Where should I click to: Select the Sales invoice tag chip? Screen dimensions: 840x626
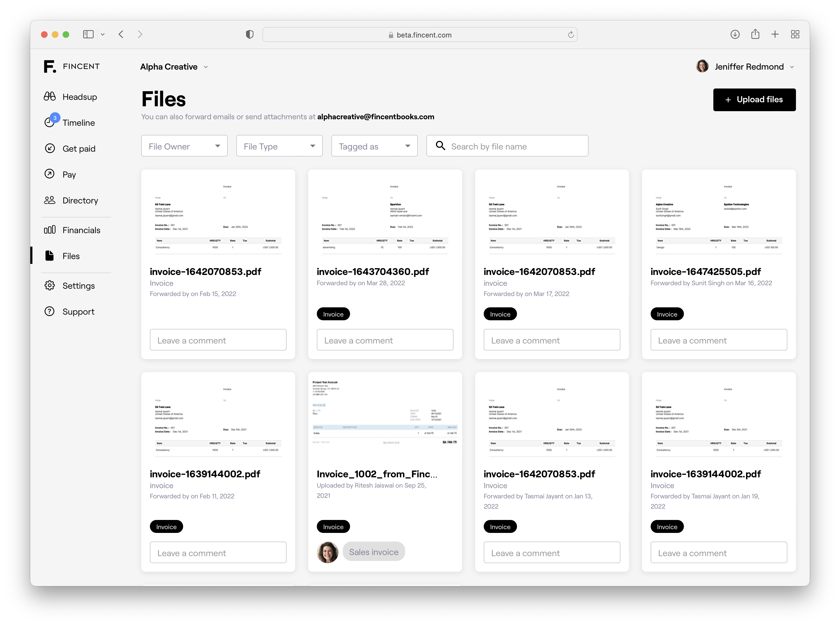[374, 551]
